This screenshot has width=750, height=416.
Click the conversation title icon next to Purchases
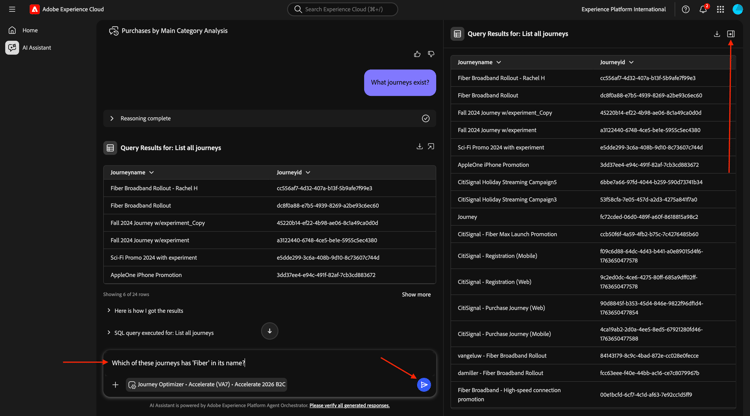(x=113, y=31)
